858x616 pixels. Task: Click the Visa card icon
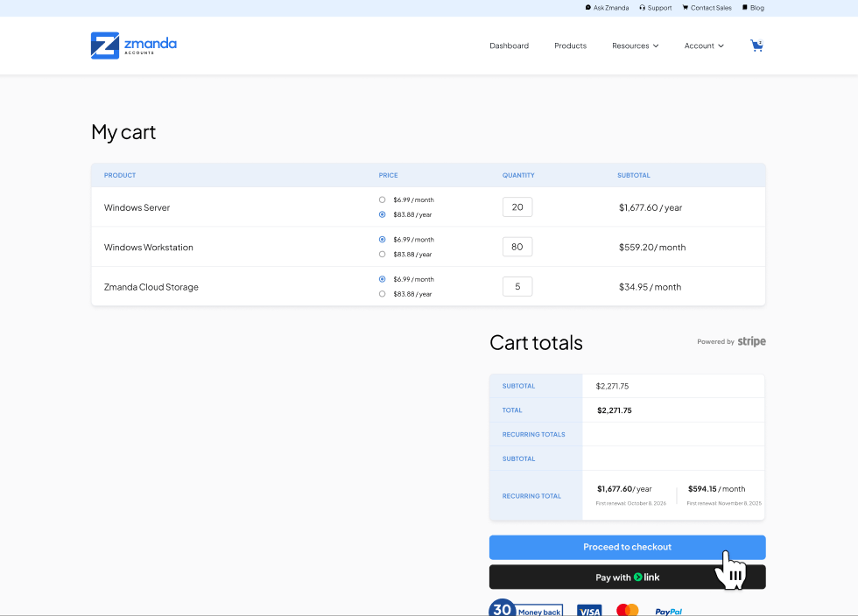[x=589, y=611]
